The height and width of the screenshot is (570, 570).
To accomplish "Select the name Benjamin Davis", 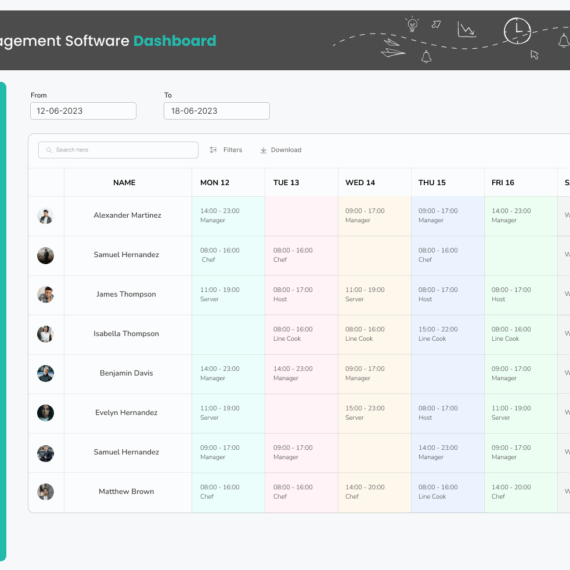I will click(x=126, y=373).
